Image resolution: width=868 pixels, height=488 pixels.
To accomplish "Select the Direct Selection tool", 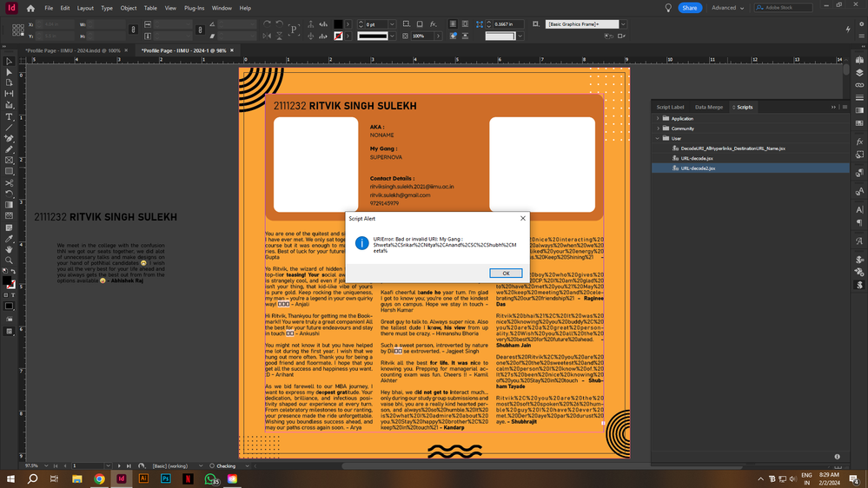I will click(9, 72).
